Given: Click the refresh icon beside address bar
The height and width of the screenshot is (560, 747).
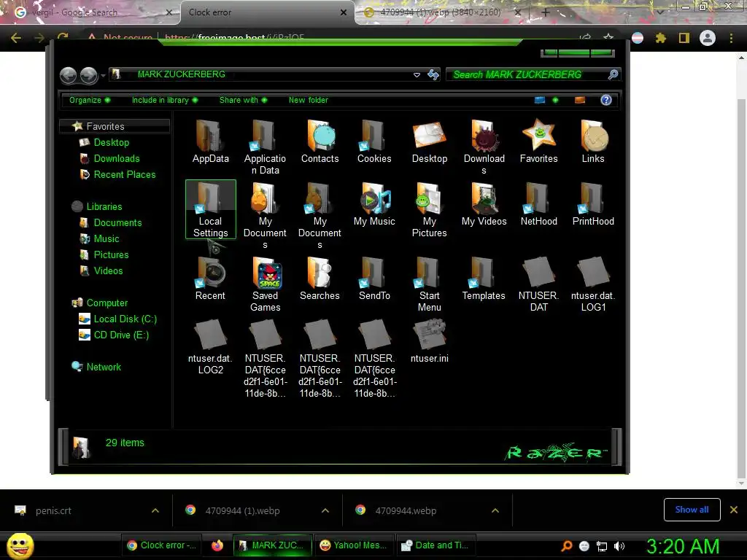Looking at the screenshot, I should pyautogui.click(x=433, y=75).
